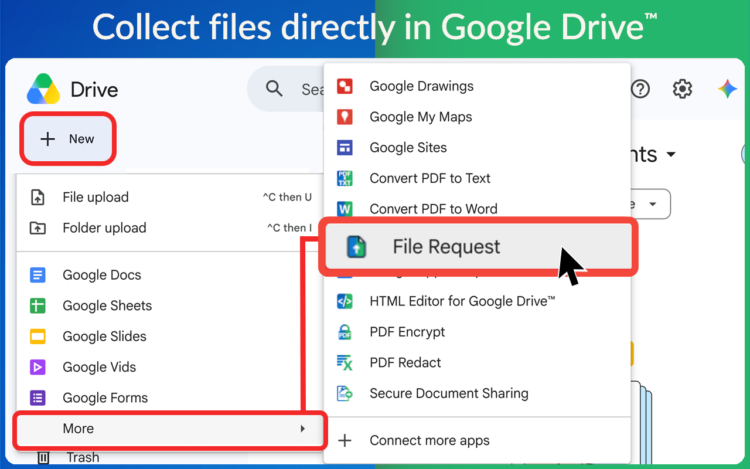Choose File Request from the submenu
750x469 pixels.
pos(478,247)
